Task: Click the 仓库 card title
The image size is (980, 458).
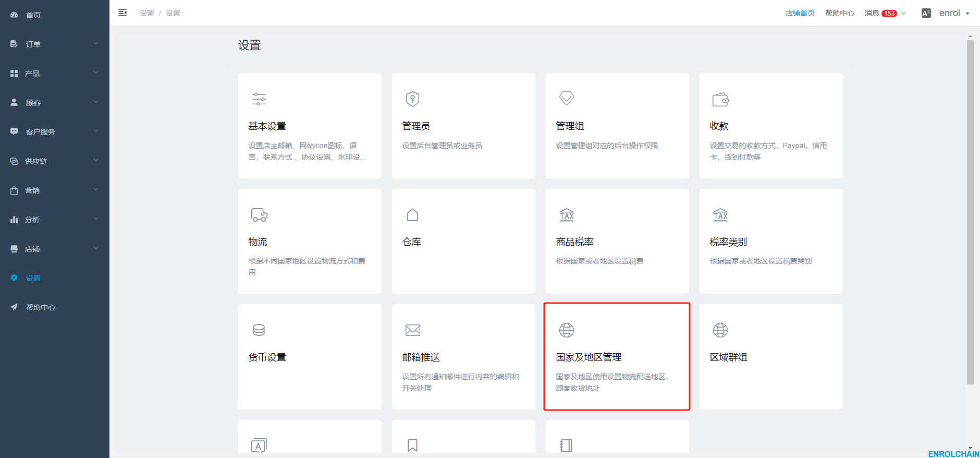Action: click(412, 242)
